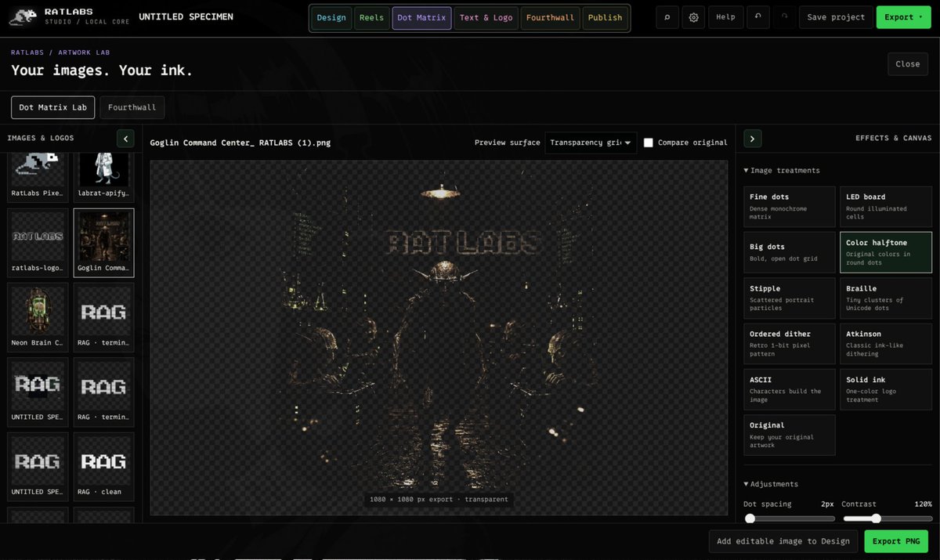
Task: Close the Artwork Lab
Action: tap(908, 64)
